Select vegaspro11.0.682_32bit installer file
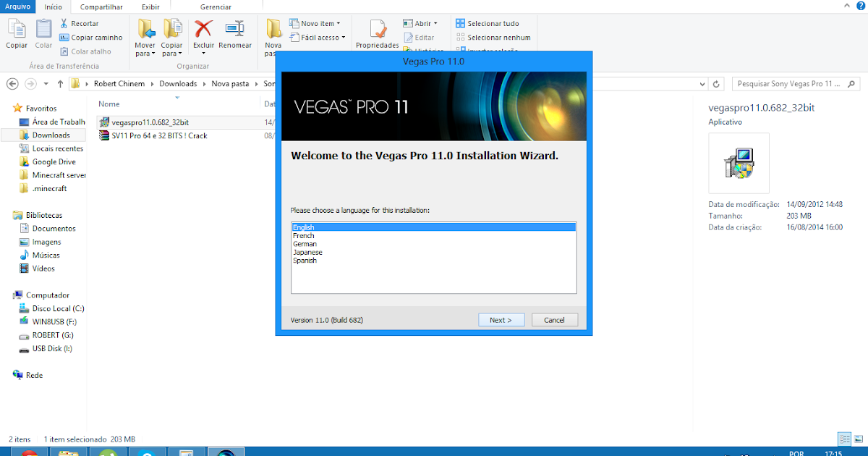This screenshot has width=868, height=456. click(143, 122)
